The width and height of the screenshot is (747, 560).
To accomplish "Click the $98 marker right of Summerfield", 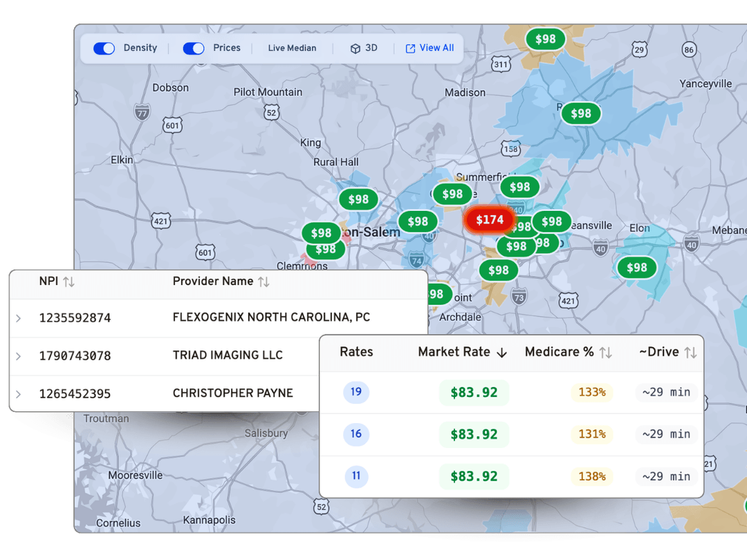I will (519, 187).
